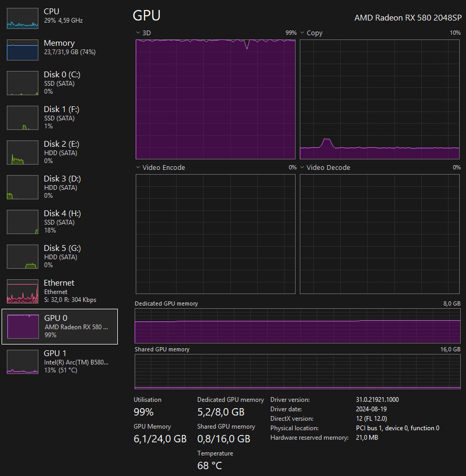Click the GPU 0 mini graph thumbnail

(x=23, y=326)
